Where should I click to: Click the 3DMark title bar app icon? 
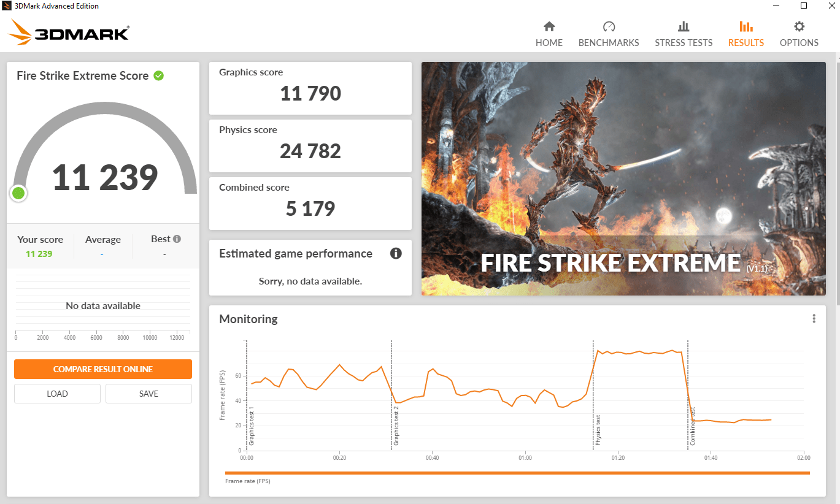click(x=7, y=6)
